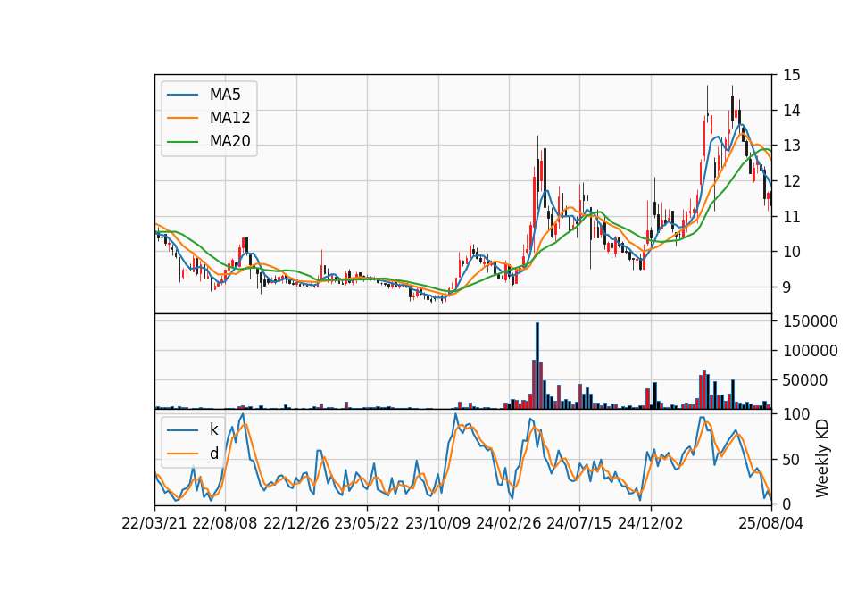The image size is (857, 616).
Task: Click the price axis value 9
Action: [x=787, y=287]
